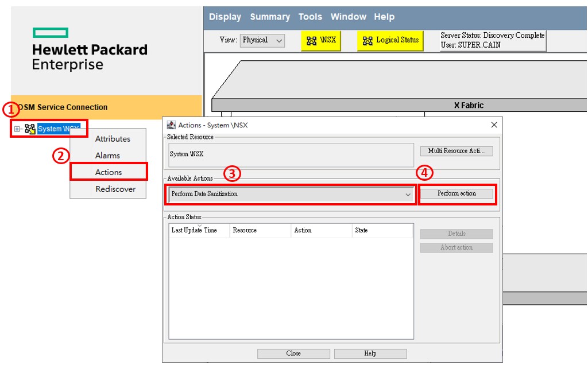Click the Actions dialog title bar icon
Image resolution: width=588 pixels, height=365 pixels.
coord(171,125)
